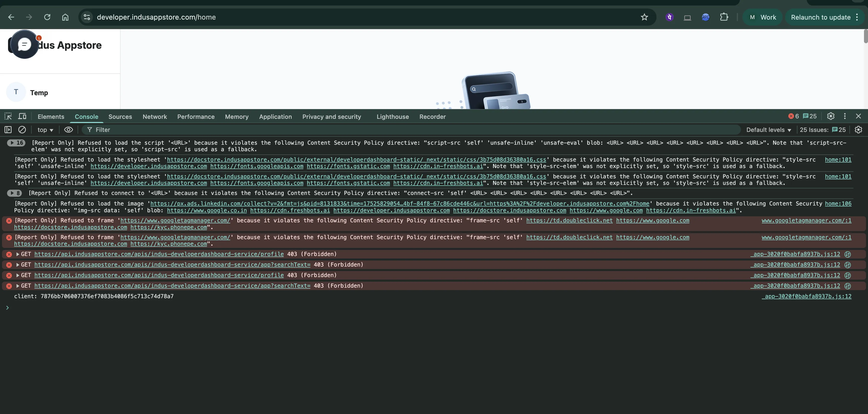Open the PhonePe extension icon

coord(670,17)
